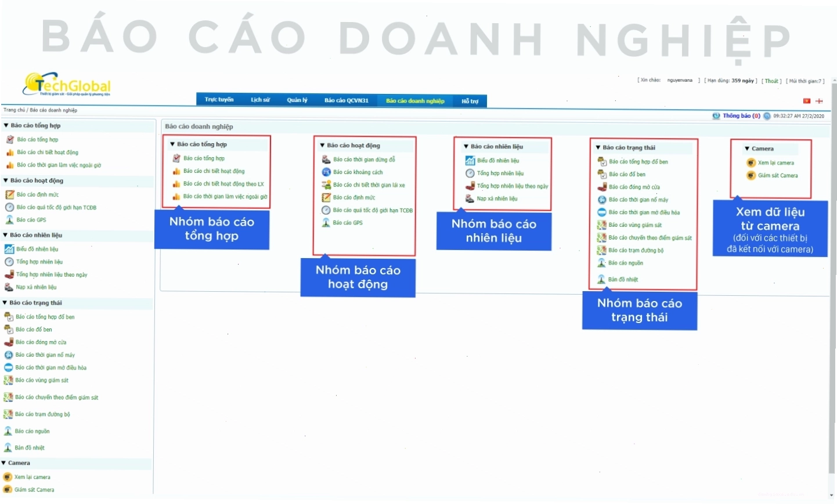Collapse main panel Báo cáo nhiên liệu group

pos(466,147)
